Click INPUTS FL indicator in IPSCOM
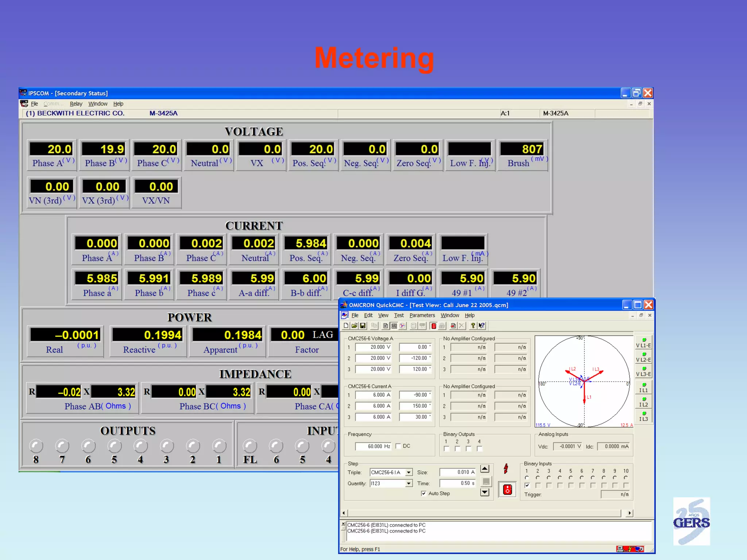This screenshot has height=560, width=747. coord(250,446)
